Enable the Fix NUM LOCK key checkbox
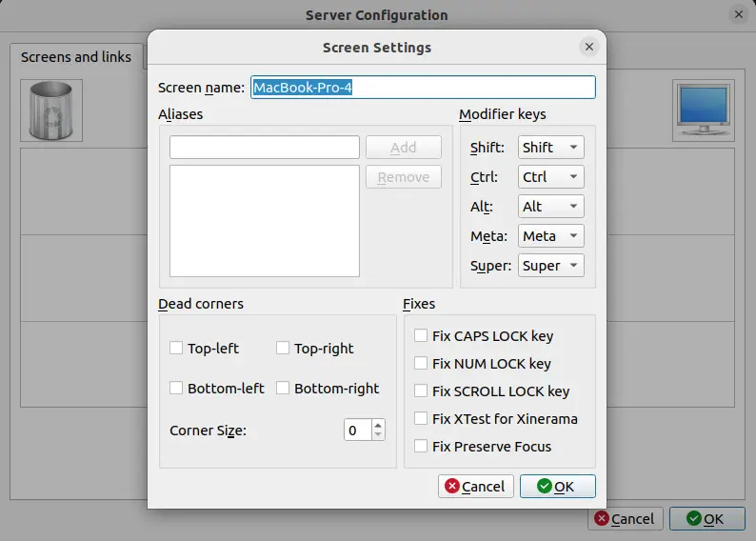Image resolution: width=756 pixels, height=541 pixels. (x=421, y=363)
